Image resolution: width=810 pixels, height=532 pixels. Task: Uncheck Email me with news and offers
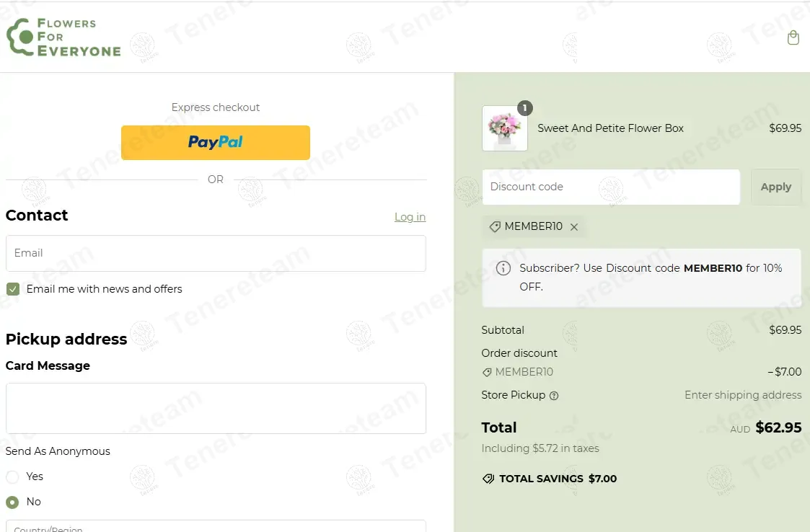click(x=13, y=289)
